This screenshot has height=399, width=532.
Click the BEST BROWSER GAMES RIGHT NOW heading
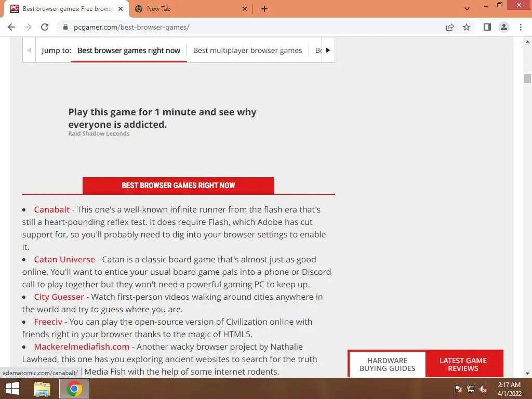coord(178,185)
